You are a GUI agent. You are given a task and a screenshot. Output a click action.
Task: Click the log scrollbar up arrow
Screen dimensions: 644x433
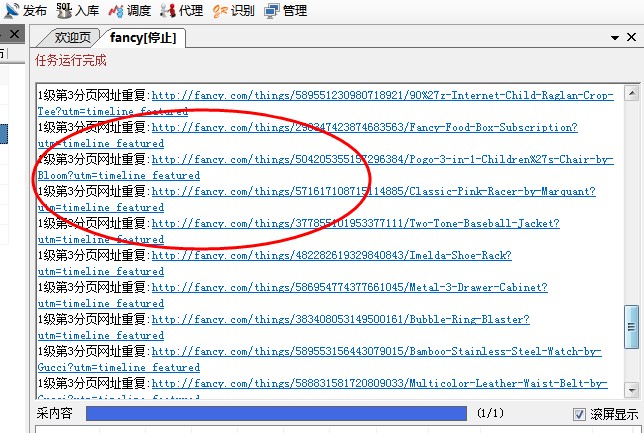pyautogui.click(x=631, y=94)
